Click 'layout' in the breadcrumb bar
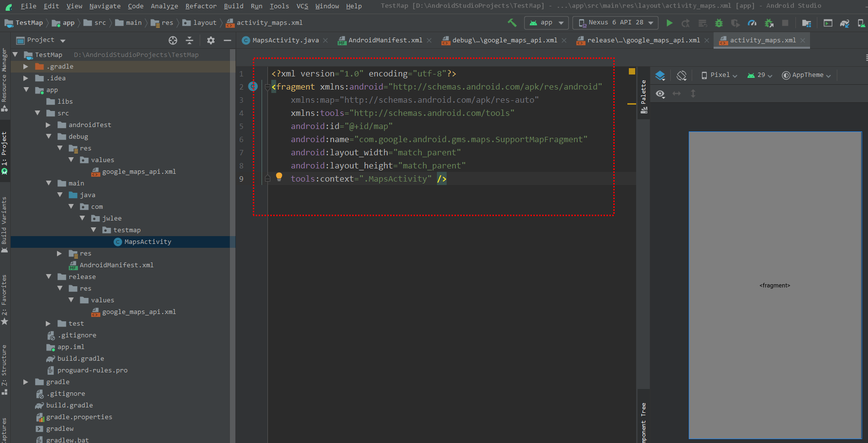This screenshot has width=868, height=443. pos(205,23)
